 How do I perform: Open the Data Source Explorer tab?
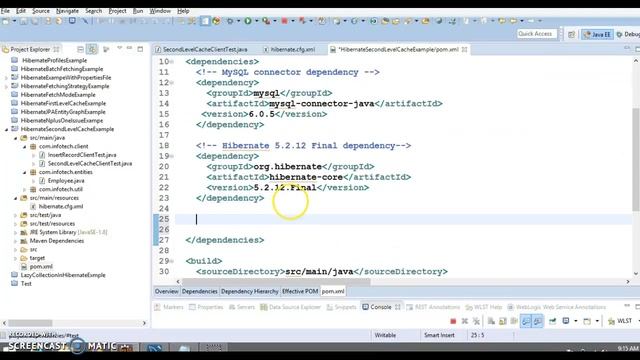[291, 307]
